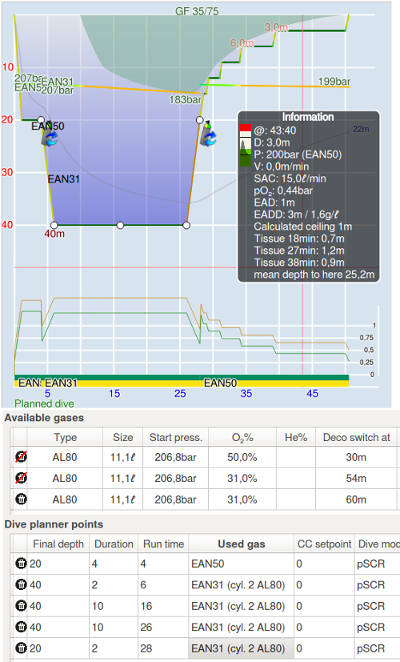Viewport: 400px width, 662px height.
Task: Delete the third AL80 cylinder with trash icon
Action: 20,499
